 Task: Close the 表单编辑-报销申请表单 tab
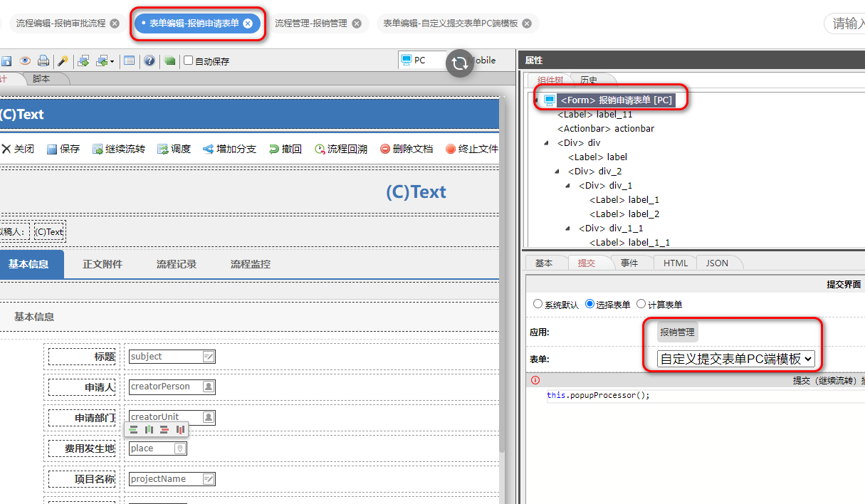coord(248,23)
